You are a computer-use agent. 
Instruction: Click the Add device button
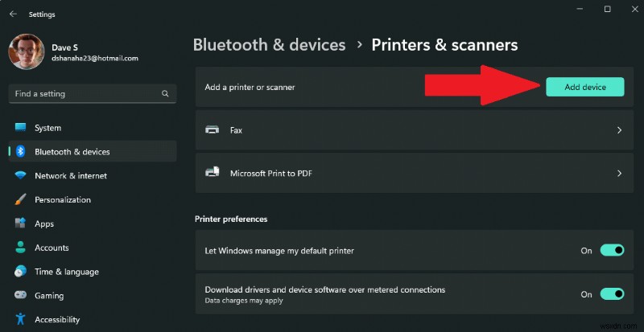click(584, 87)
